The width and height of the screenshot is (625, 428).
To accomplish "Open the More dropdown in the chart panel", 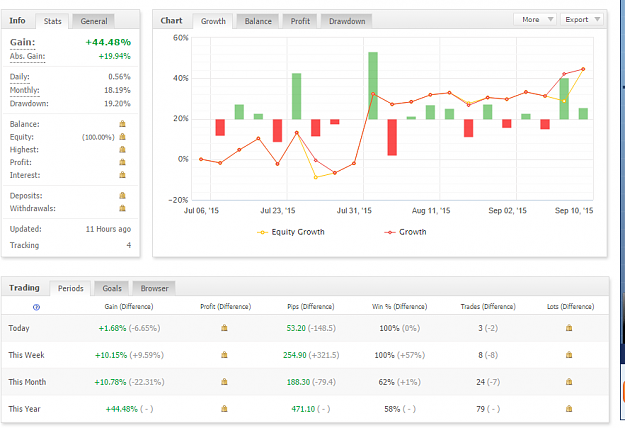I will (x=535, y=20).
